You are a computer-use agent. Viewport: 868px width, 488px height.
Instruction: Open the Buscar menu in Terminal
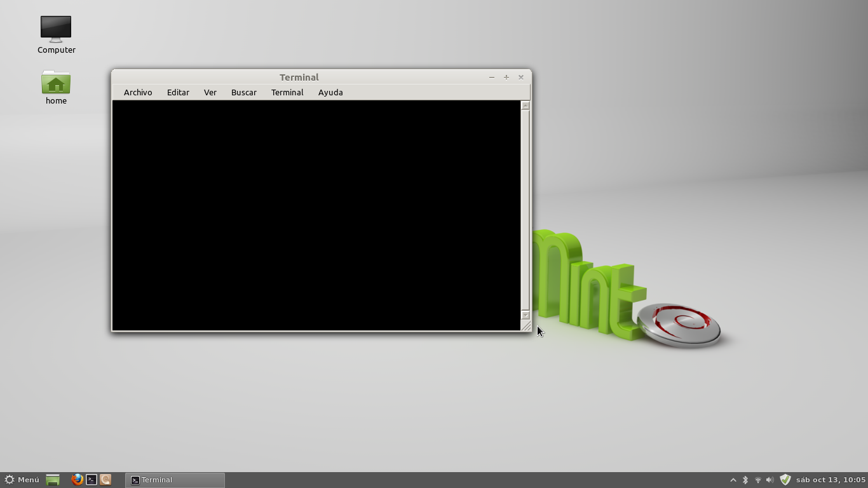[x=243, y=92]
